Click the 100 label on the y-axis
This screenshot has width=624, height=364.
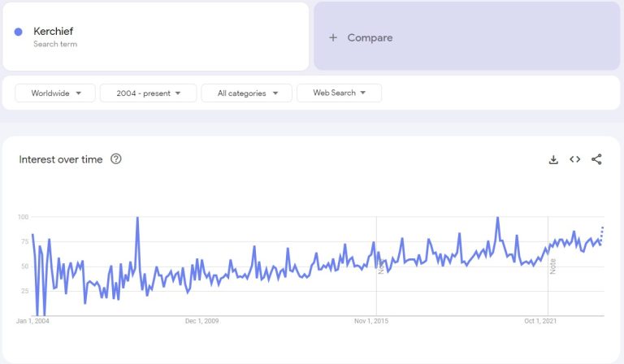coord(23,217)
